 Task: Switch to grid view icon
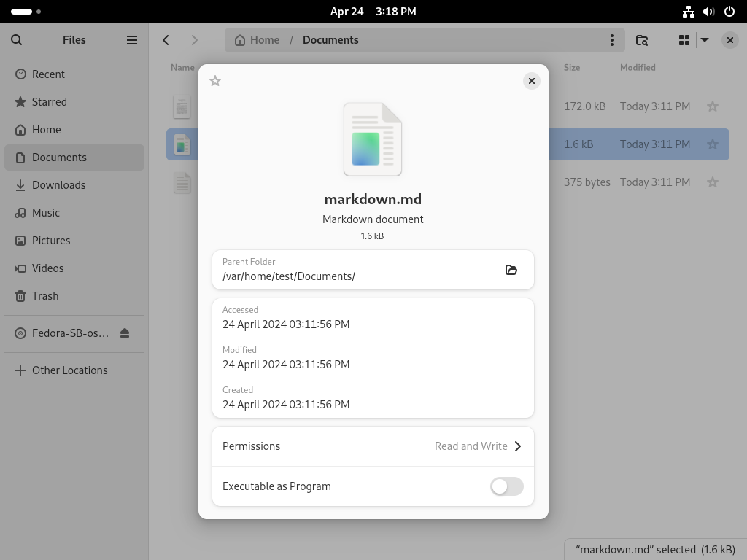click(684, 40)
